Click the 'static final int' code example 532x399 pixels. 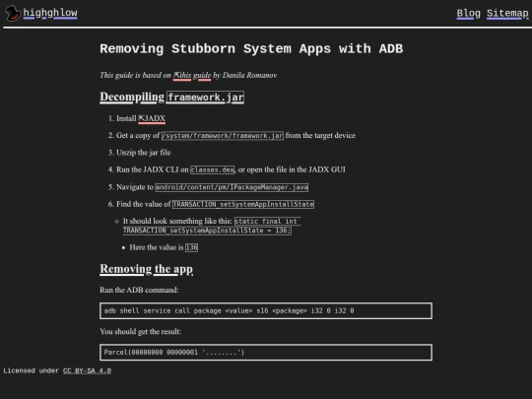[212, 226]
